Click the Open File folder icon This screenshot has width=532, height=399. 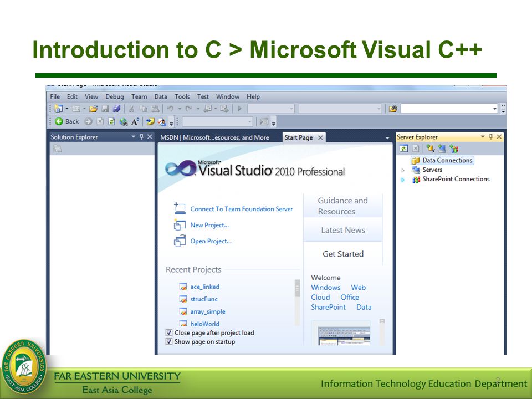[93, 109]
